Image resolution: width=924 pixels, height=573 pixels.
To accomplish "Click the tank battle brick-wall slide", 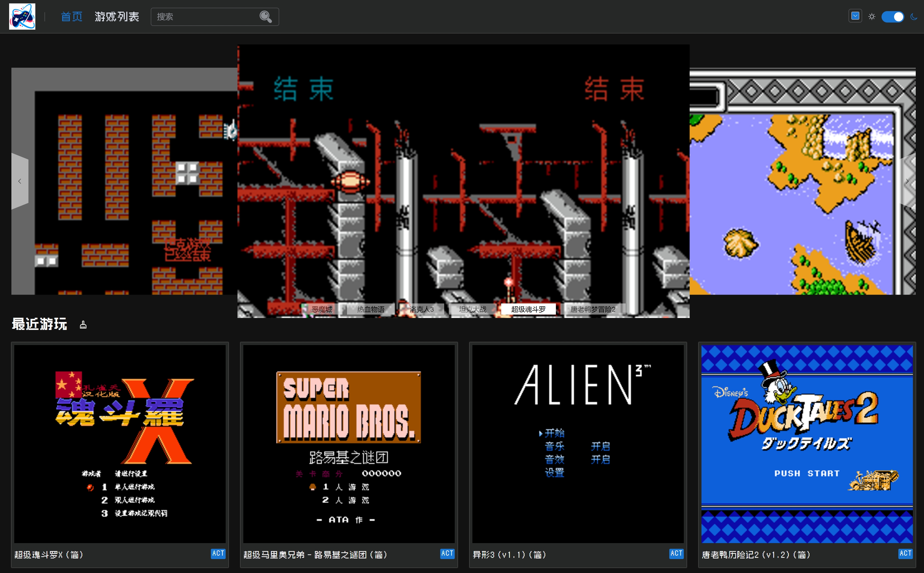I will pos(124,181).
